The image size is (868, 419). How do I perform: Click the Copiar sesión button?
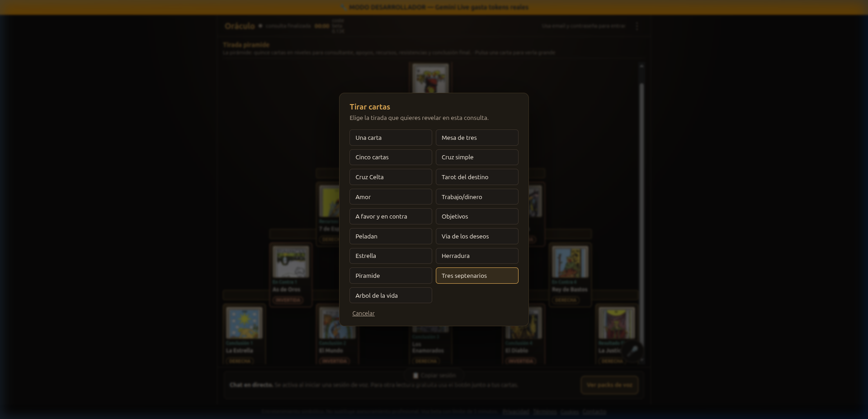(x=434, y=376)
